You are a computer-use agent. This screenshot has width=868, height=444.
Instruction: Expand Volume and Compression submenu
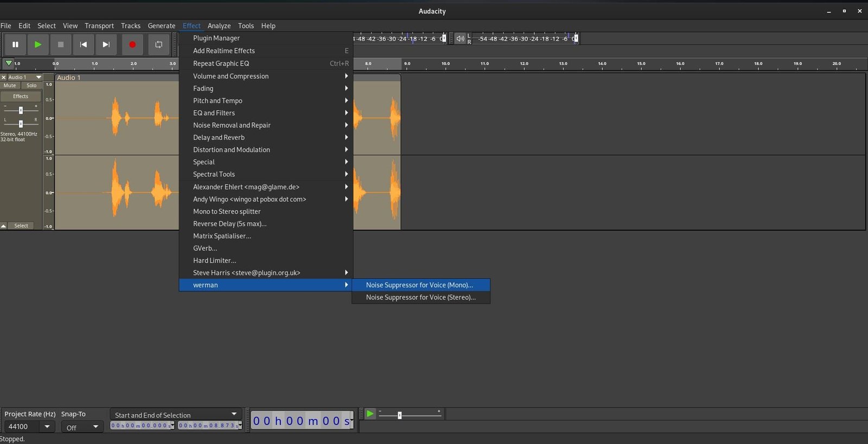tap(266, 76)
